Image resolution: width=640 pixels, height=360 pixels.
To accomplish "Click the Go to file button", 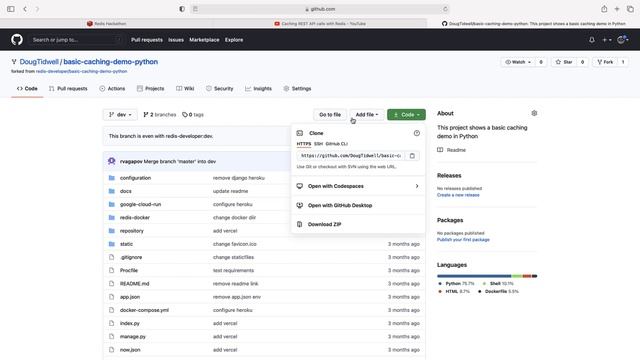I will [330, 115].
